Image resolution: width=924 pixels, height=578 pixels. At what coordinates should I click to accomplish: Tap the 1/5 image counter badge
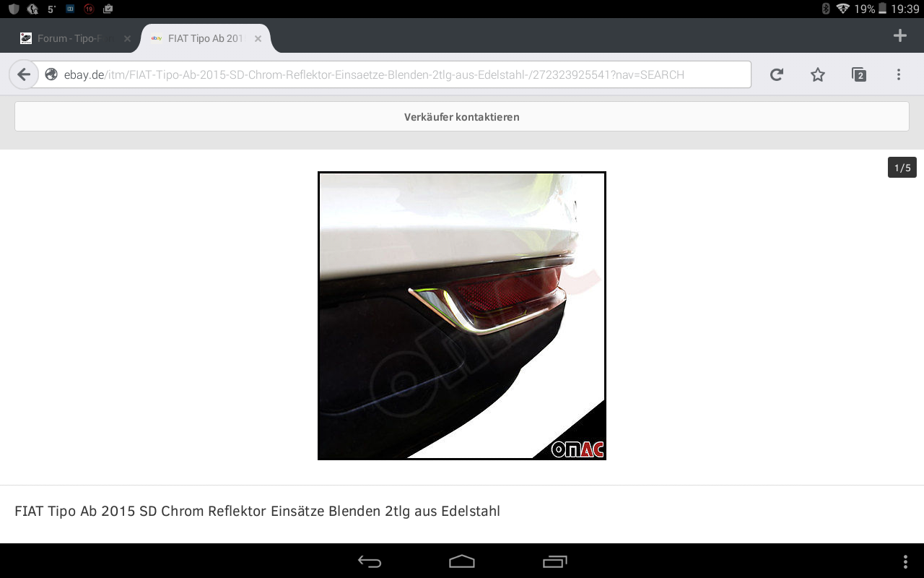pyautogui.click(x=902, y=168)
